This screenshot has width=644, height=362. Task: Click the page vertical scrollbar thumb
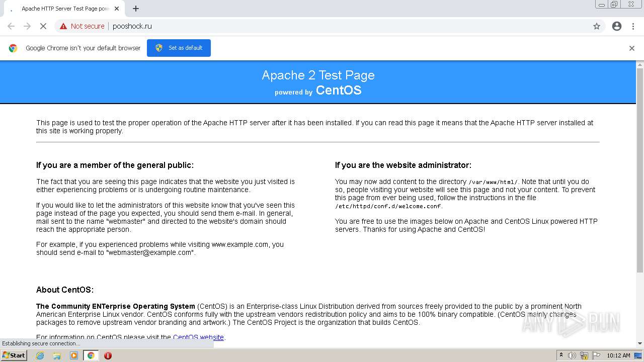coord(640,171)
